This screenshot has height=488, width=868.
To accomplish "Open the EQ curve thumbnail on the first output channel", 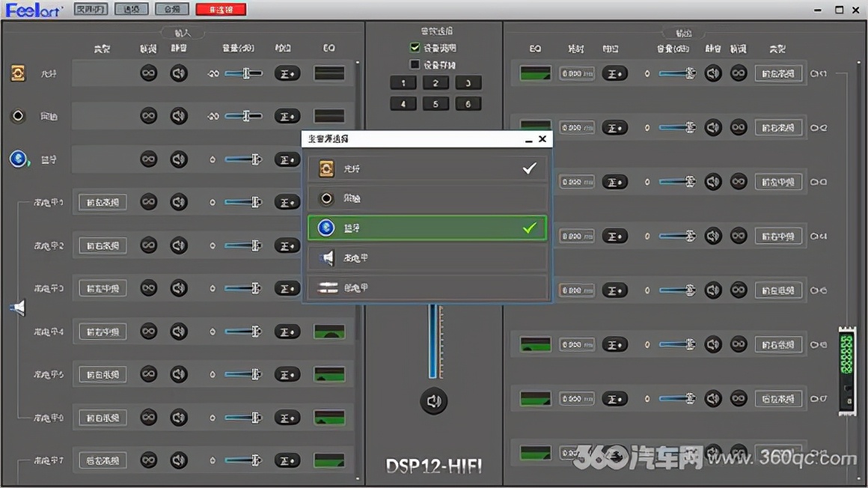I will tap(537, 73).
